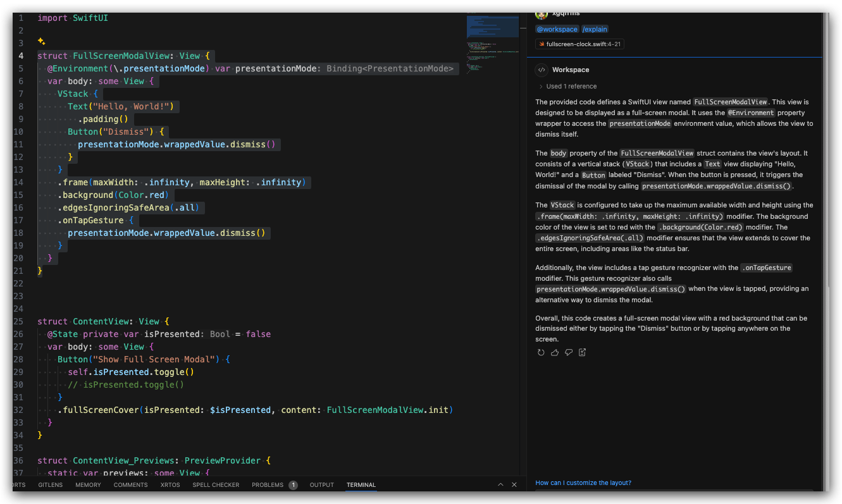Click the '.padding()' modifier in the code
Screen dimensions: 842x504
(x=103, y=119)
